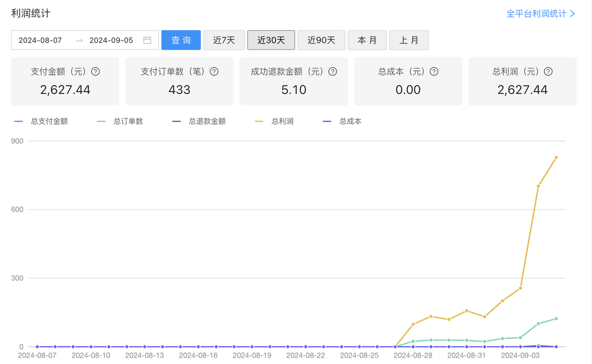
Task: Click the 查询 button
Action: pos(181,40)
